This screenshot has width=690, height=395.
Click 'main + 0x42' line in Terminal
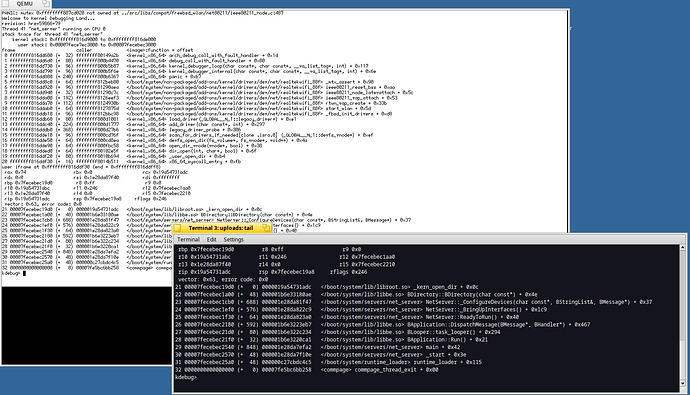click(317, 347)
